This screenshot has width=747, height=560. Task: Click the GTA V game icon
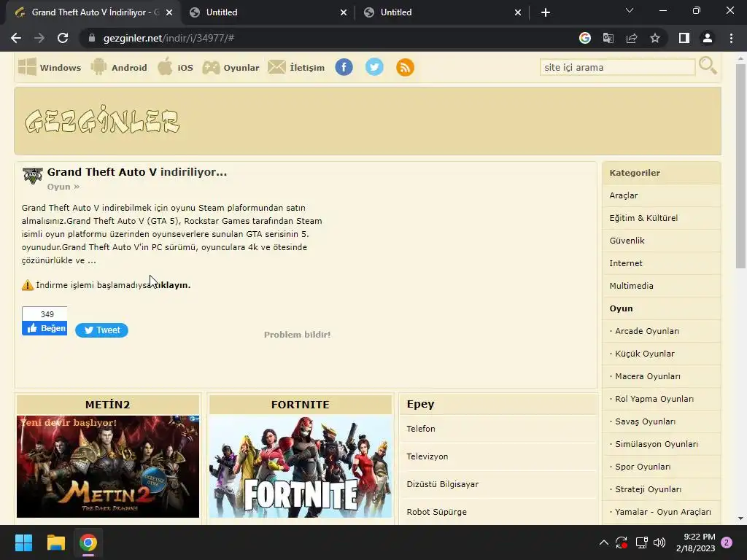[x=32, y=176]
